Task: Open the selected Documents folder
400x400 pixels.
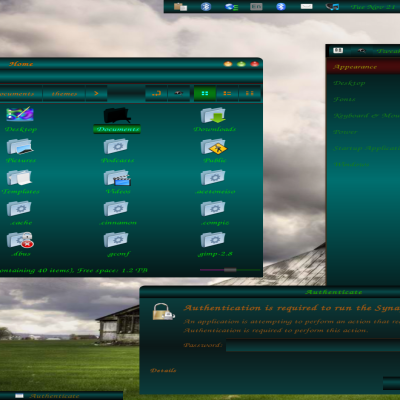Action: coord(117,116)
